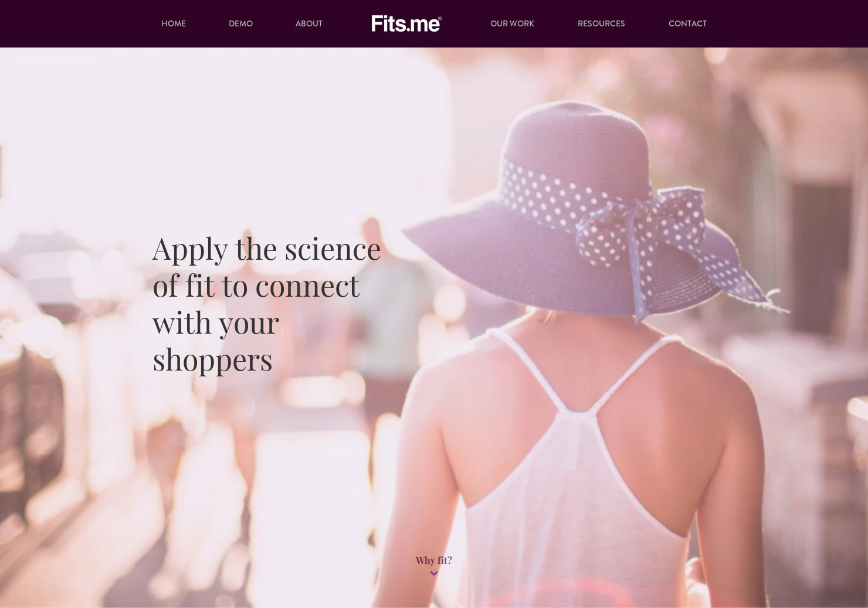Click the Fits.me logo
The height and width of the screenshot is (608, 868).
(x=406, y=23)
